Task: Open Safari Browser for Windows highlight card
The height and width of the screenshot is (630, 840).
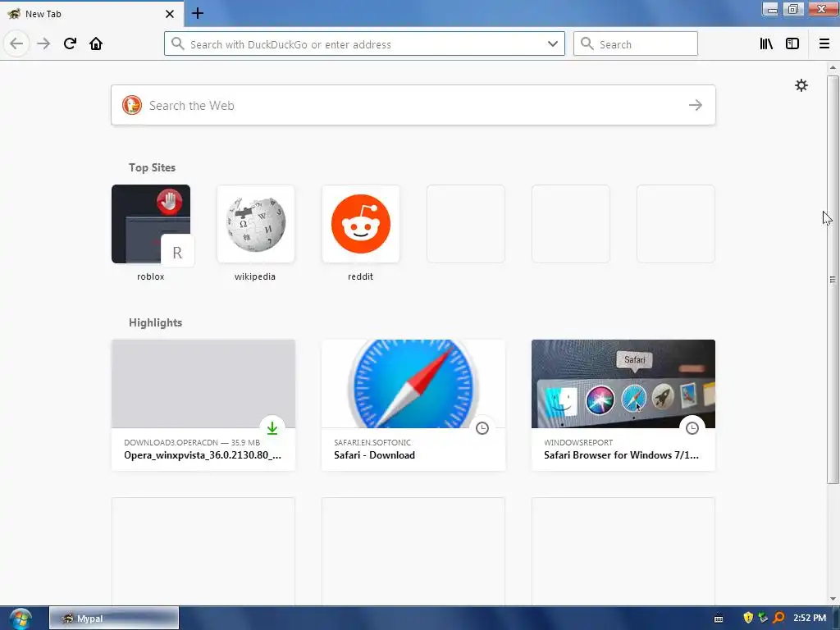Action: point(623,405)
